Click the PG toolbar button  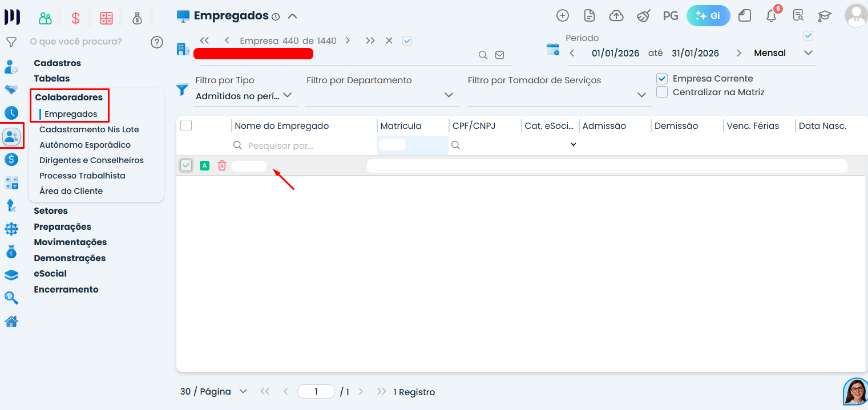pyautogui.click(x=671, y=16)
